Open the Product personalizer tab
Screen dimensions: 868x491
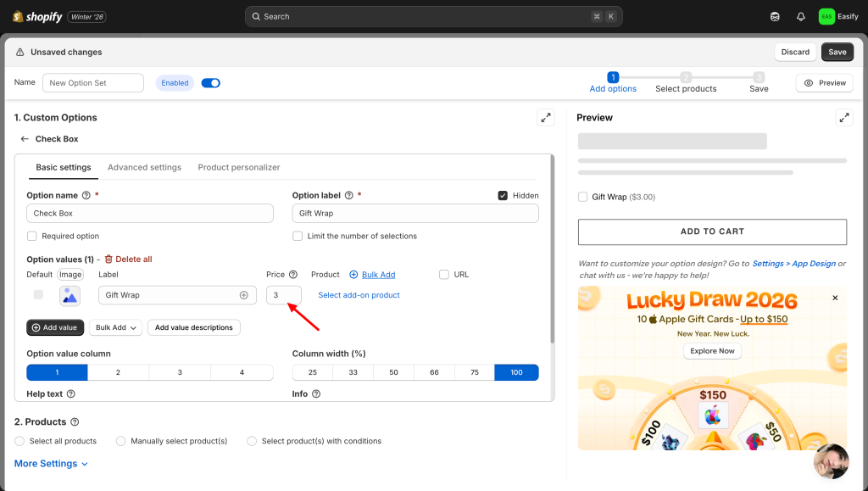tap(239, 168)
